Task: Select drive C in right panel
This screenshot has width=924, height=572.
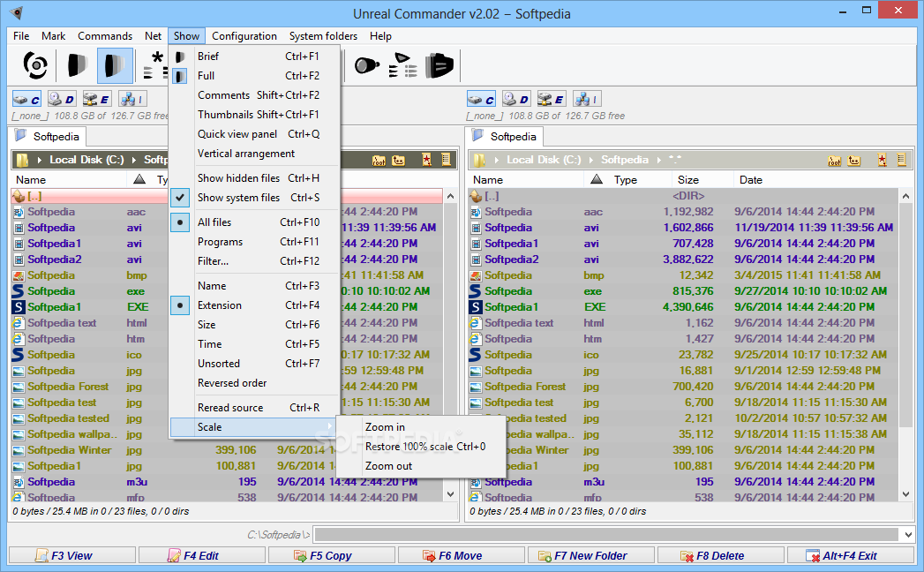Action: coord(481,99)
